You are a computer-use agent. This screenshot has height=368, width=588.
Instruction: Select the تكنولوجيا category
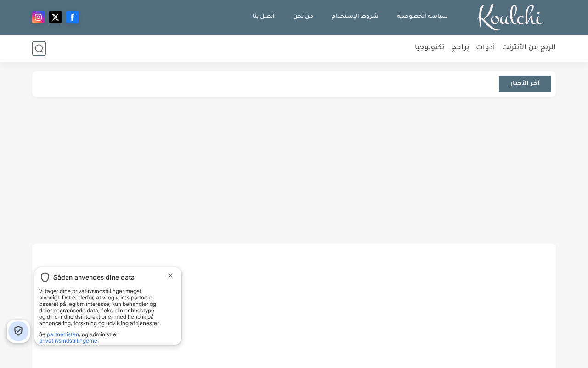[430, 47]
